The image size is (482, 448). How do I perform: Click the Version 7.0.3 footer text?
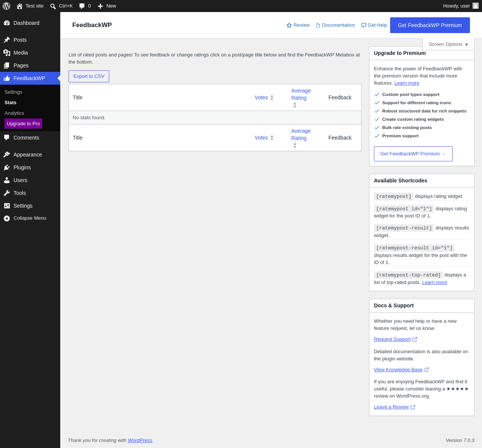coord(460,440)
